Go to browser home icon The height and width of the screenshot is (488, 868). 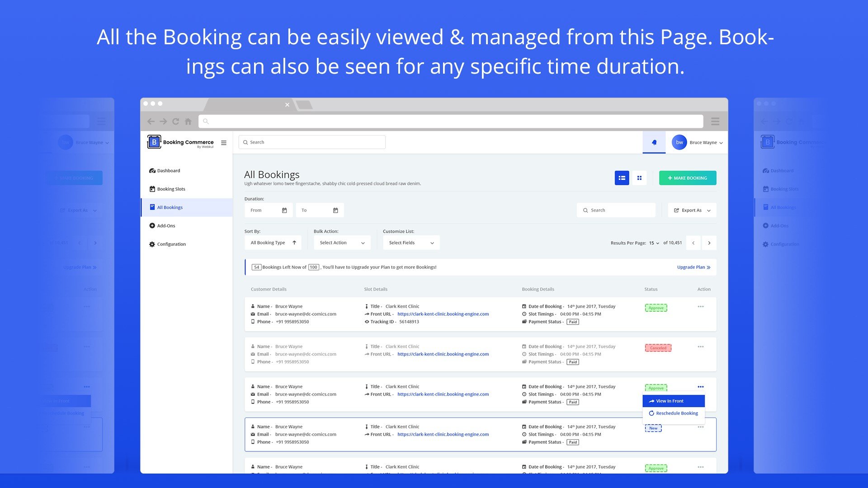pos(188,121)
